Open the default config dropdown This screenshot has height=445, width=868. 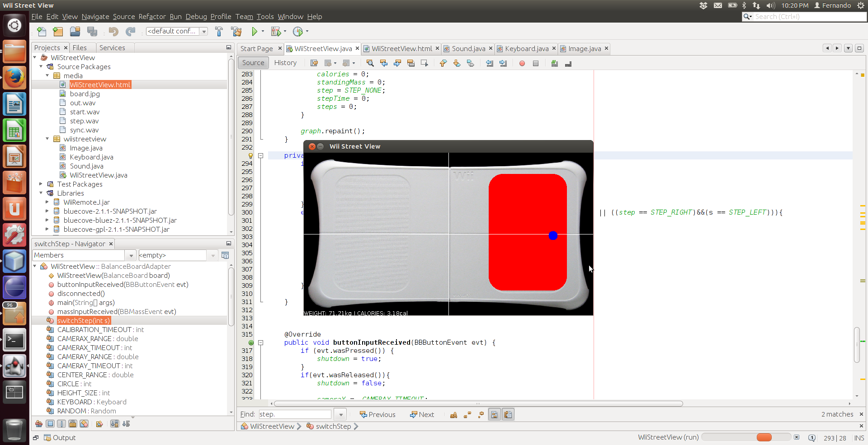click(204, 31)
